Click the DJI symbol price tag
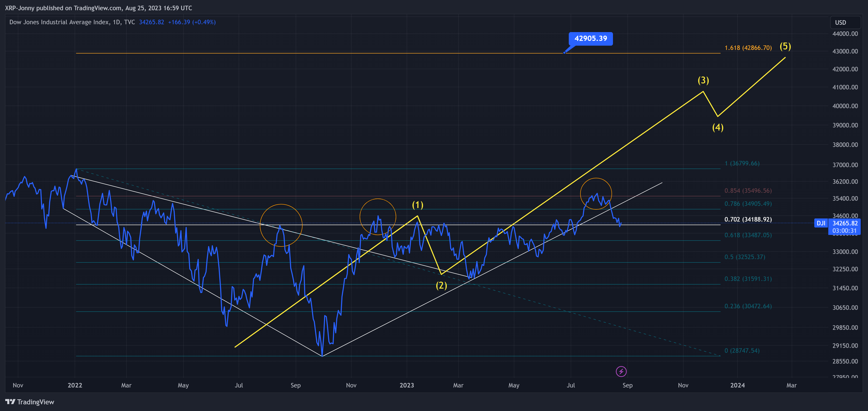 click(x=821, y=223)
